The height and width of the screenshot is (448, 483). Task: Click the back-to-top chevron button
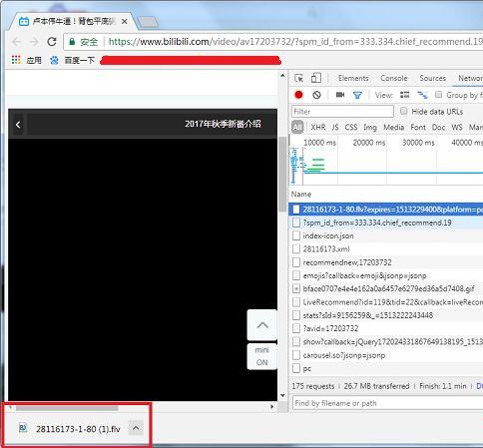(262, 324)
